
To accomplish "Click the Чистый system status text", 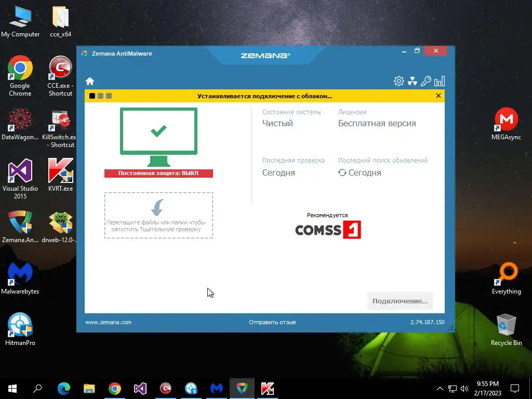I will [x=277, y=124].
